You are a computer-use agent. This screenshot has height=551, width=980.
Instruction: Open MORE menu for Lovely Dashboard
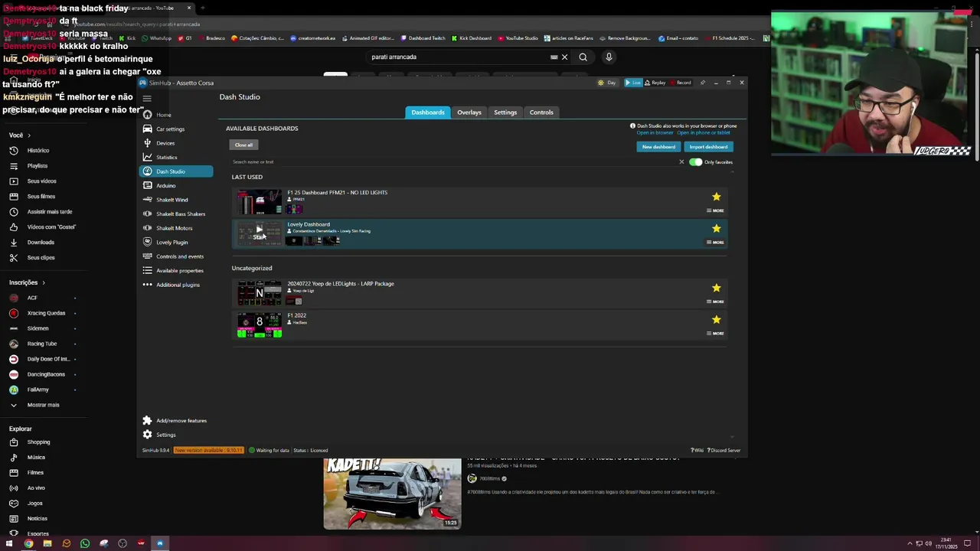[x=715, y=243]
